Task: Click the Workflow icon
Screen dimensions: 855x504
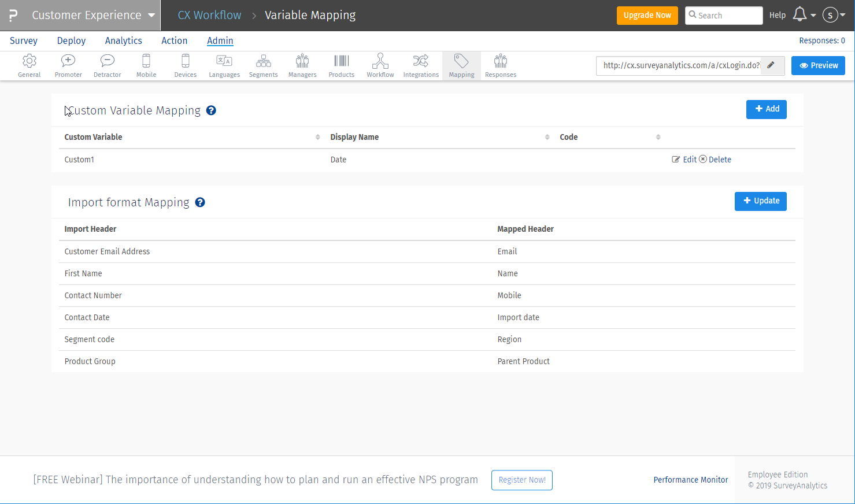Action: [380, 65]
